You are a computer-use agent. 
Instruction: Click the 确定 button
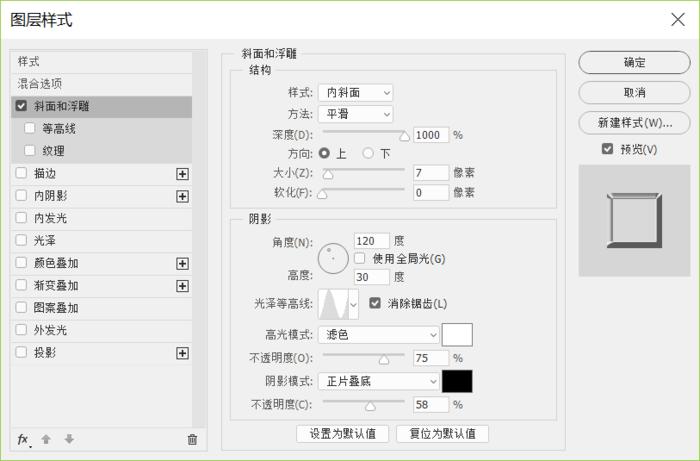(634, 62)
